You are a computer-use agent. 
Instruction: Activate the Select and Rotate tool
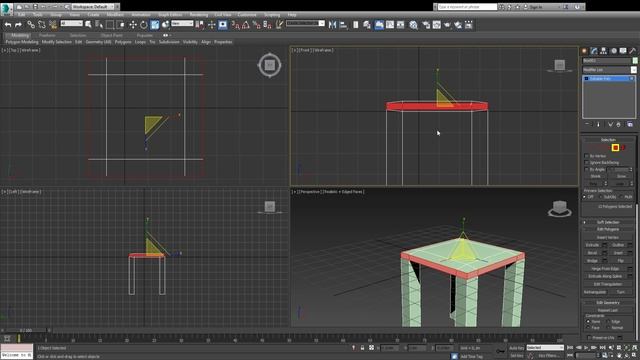144,25
